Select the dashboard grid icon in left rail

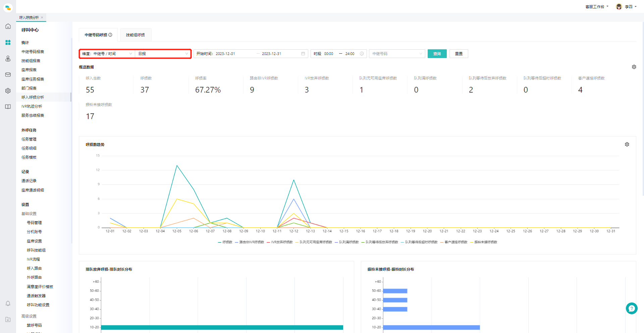[8, 42]
